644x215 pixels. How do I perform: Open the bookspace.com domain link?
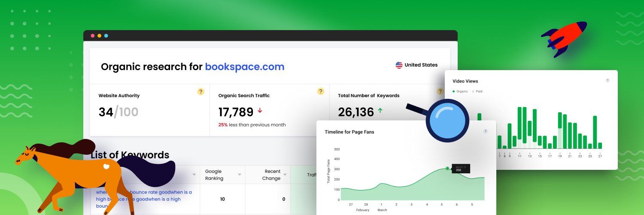245,67
